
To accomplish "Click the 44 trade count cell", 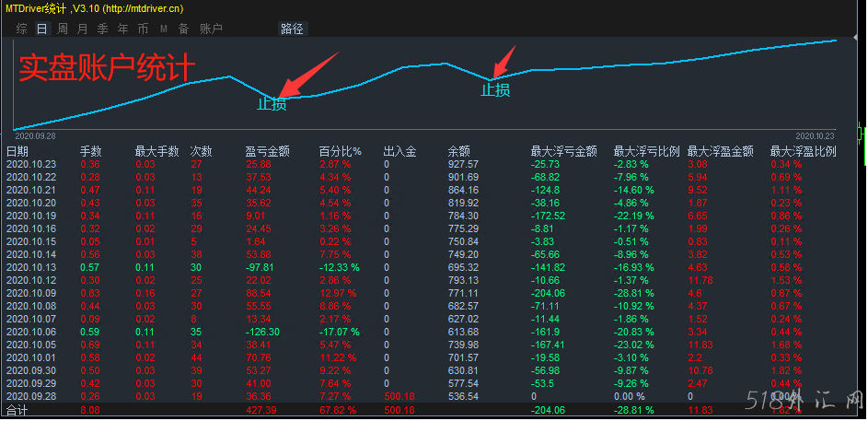I will pos(196,357).
